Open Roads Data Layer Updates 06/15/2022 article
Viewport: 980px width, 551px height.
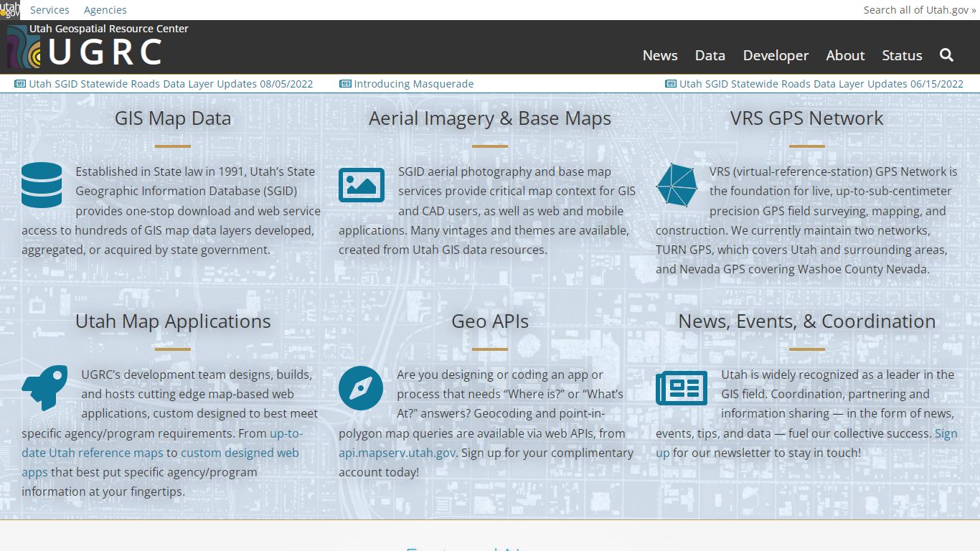pyautogui.click(x=821, y=84)
